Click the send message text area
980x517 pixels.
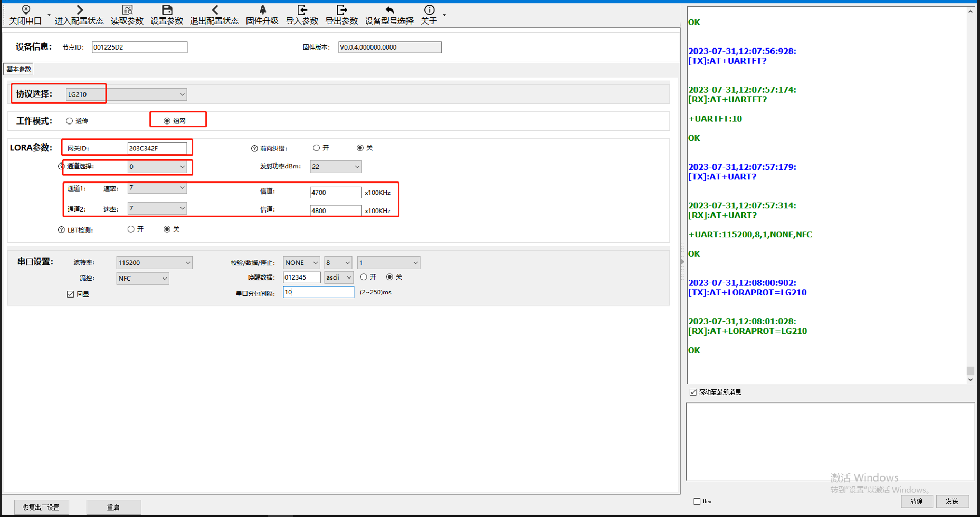pyautogui.click(x=830, y=442)
